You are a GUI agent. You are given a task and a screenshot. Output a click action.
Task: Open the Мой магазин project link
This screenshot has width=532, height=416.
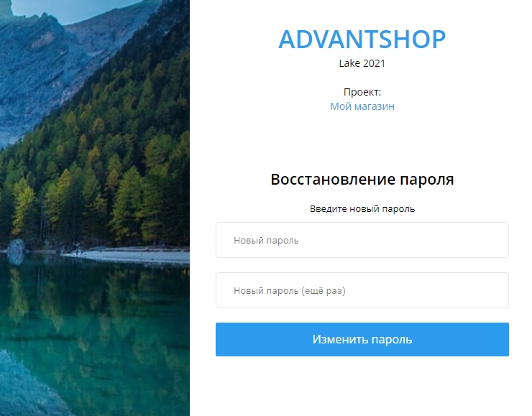click(x=362, y=106)
